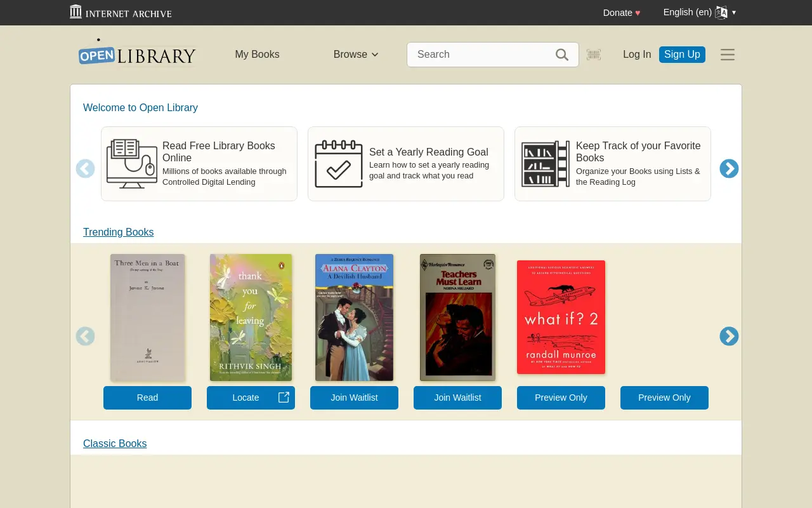Viewport: 812px width, 508px height.
Task: Open Set a Yearly Reading Goal card
Action: pos(406,164)
